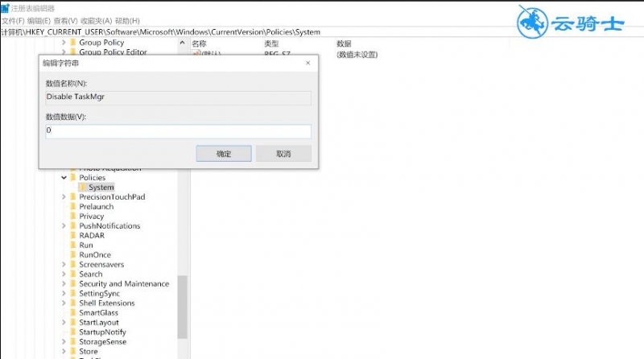Select the SmartGlass key
This screenshot has width=644, height=359.
tap(98, 312)
